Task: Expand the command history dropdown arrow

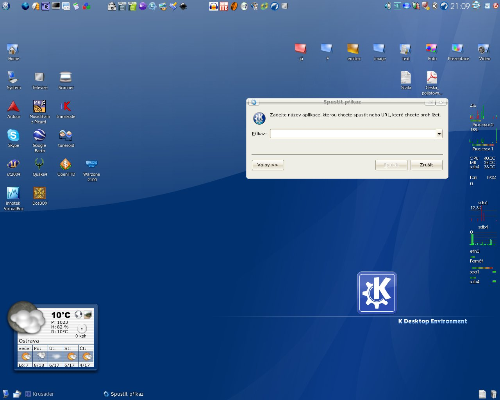Action: (x=440, y=134)
